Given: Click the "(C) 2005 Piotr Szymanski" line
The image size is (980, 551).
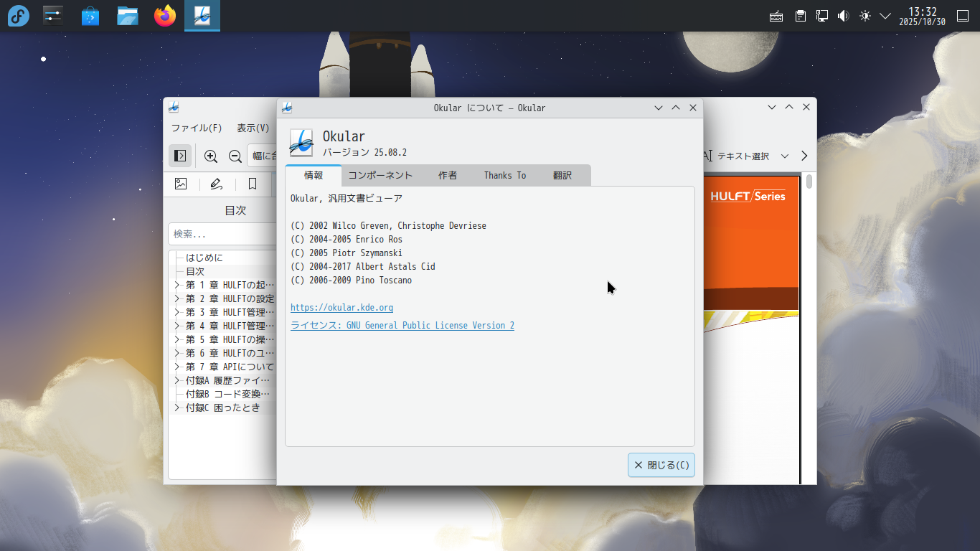Looking at the screenshot, I should click(x=347, y=253).
